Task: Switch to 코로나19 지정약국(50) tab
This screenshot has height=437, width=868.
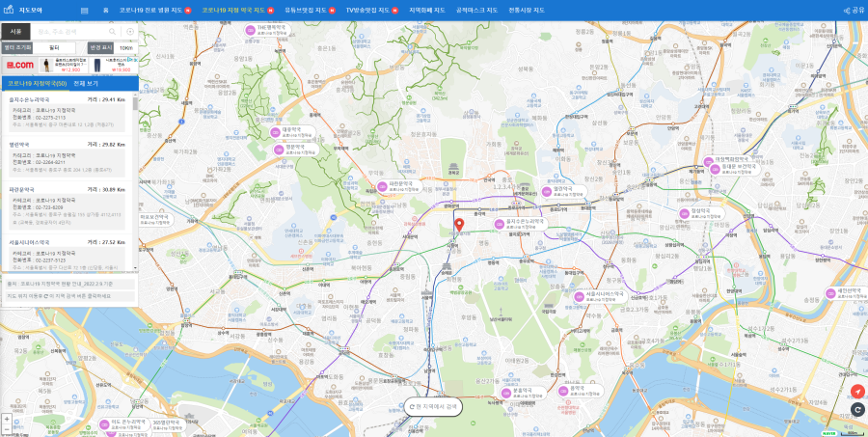Action: click(37, 84)
